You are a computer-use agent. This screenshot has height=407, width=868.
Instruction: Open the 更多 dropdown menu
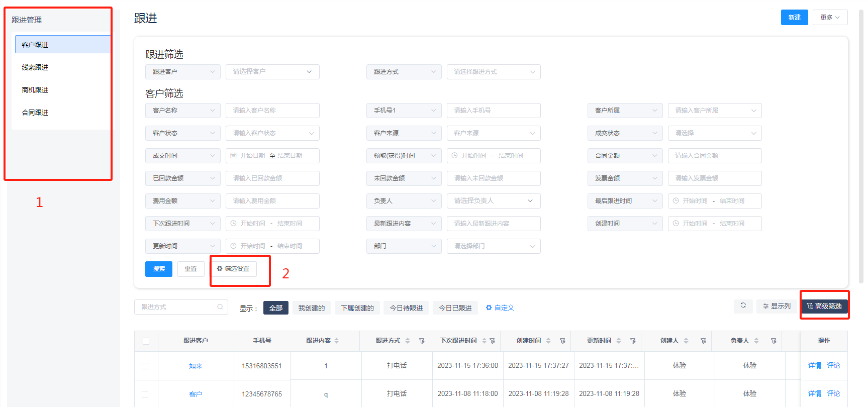(830, 17)
